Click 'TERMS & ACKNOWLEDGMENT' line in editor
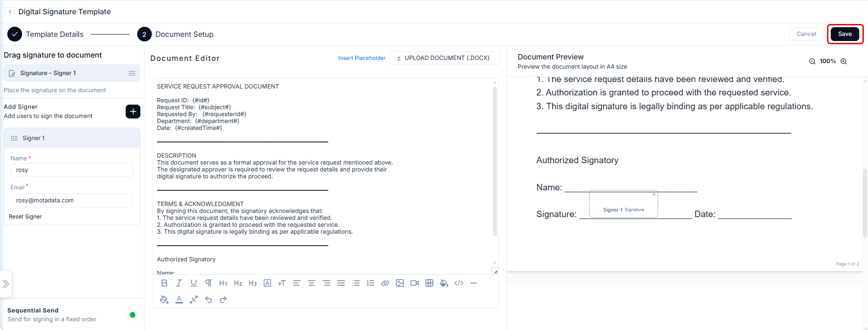 pos(200,204)
